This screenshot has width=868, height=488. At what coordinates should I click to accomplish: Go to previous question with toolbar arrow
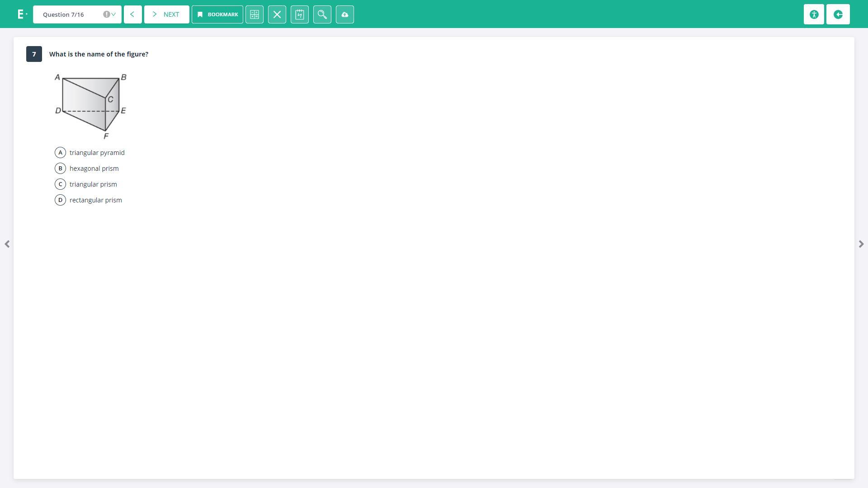click(132, 14)
